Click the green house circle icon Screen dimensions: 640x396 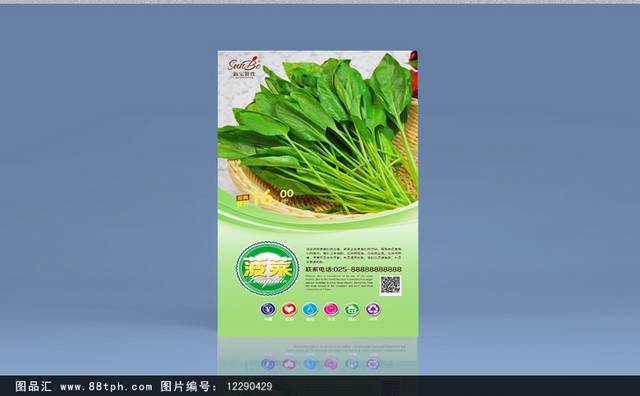(x=352, y=309)
